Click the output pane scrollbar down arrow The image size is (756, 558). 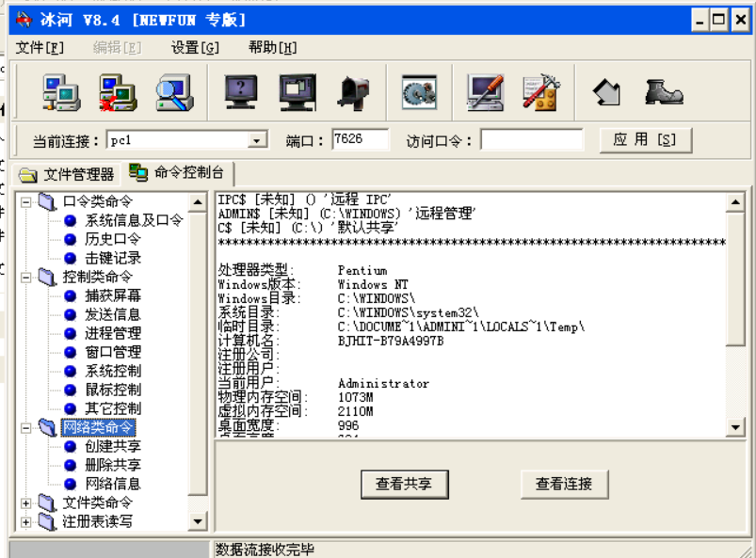(735, 427)
